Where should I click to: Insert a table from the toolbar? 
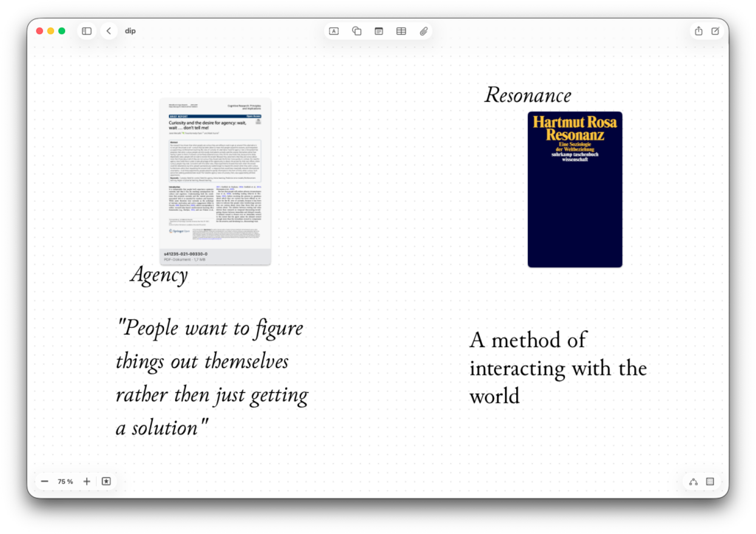click(x=401, y=31)
